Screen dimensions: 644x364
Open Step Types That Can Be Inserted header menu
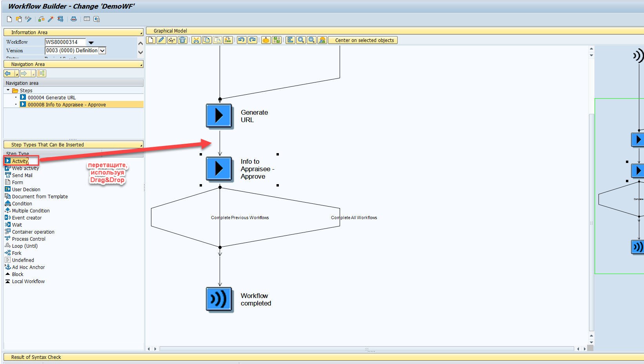[x=141, y=146]
